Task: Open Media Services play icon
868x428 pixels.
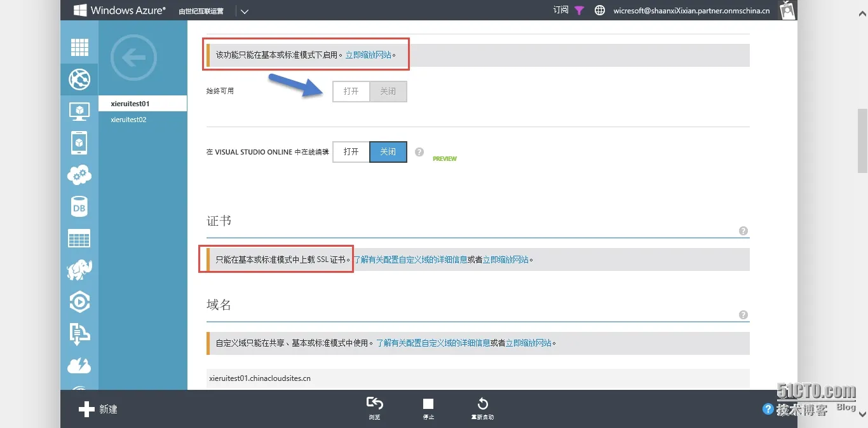Action: click(79, 302)
